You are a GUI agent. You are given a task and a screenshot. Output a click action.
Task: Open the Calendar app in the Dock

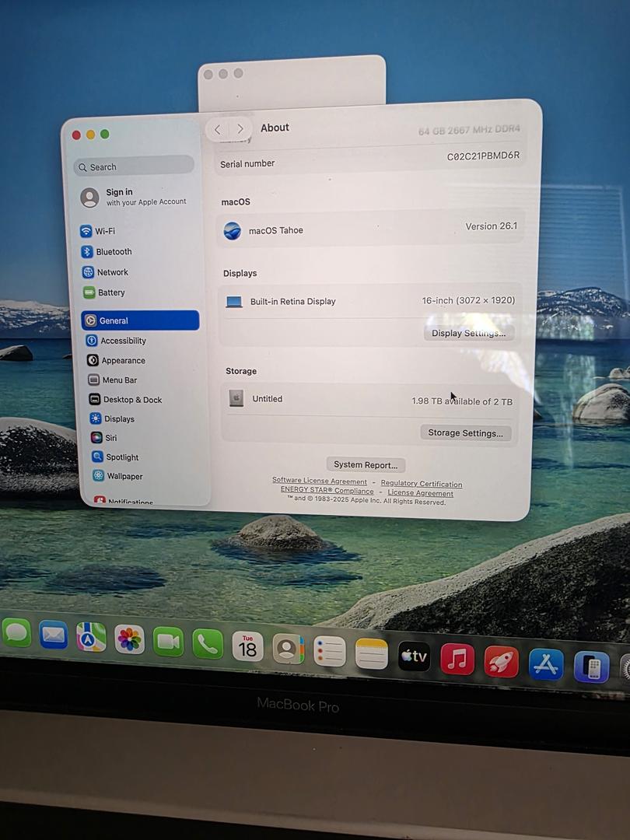click(x=247, y=646)
